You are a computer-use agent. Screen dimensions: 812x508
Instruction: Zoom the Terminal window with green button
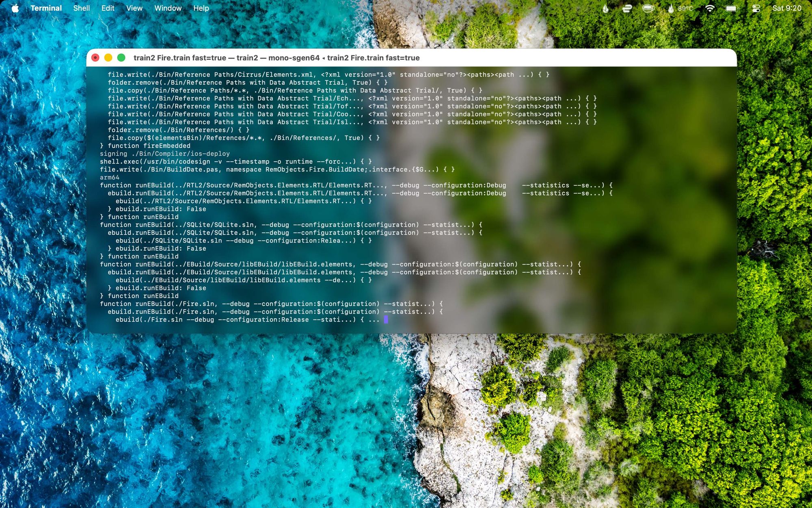(121, 58)
